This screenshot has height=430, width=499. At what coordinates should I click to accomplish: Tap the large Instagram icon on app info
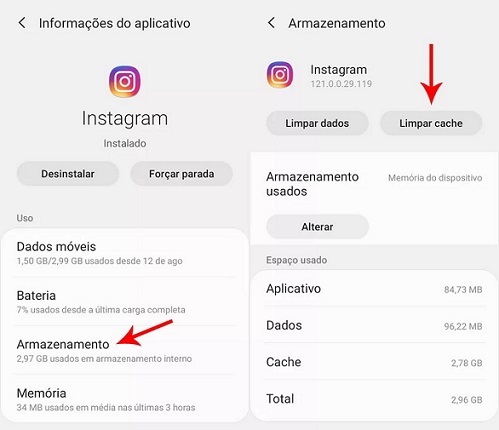click(x=125, y=81)
